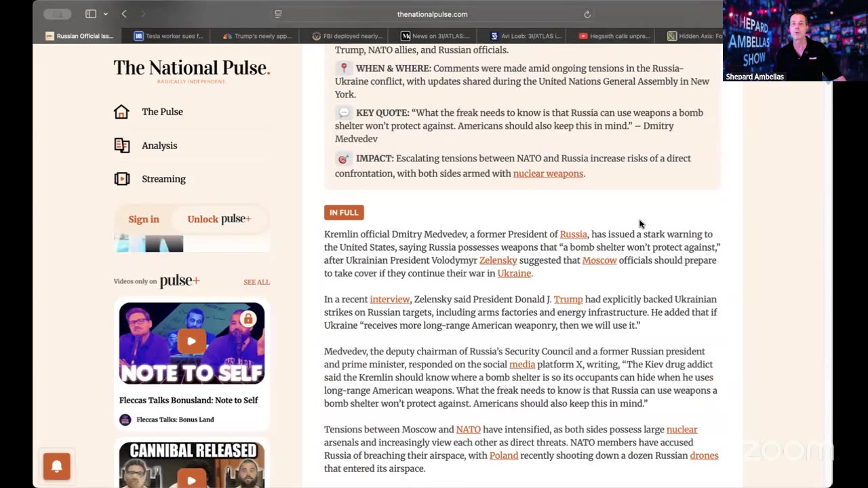This screenshot has height=488, width=868.
Task: Follow the drones link
Action: point(704,455)
